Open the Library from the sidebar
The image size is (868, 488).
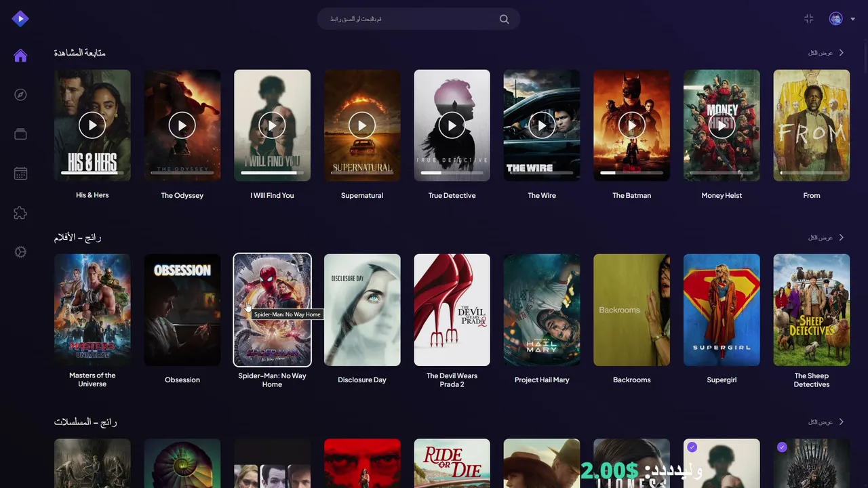(x=20, y=134)
